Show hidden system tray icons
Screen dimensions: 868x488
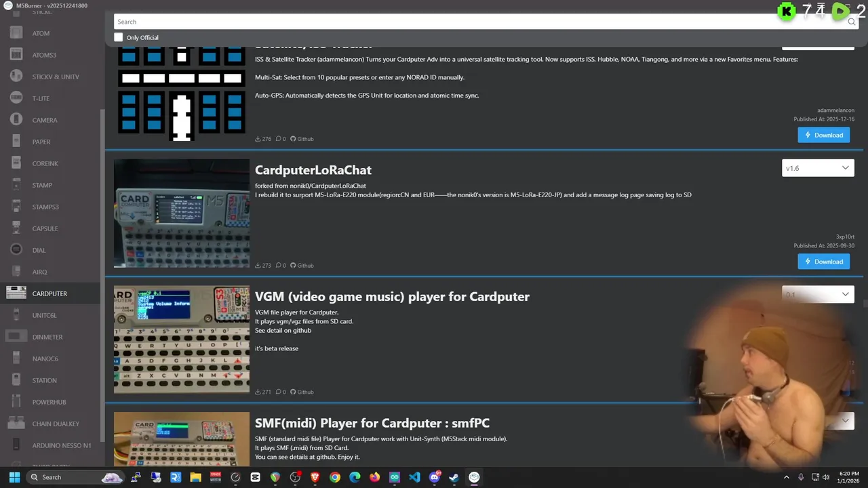pos(787,477)
